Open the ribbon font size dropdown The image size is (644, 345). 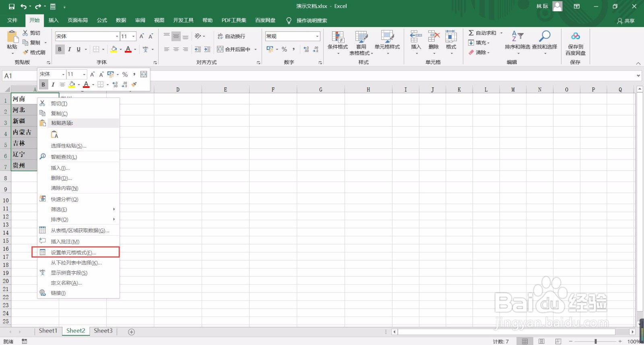(134, 36)
